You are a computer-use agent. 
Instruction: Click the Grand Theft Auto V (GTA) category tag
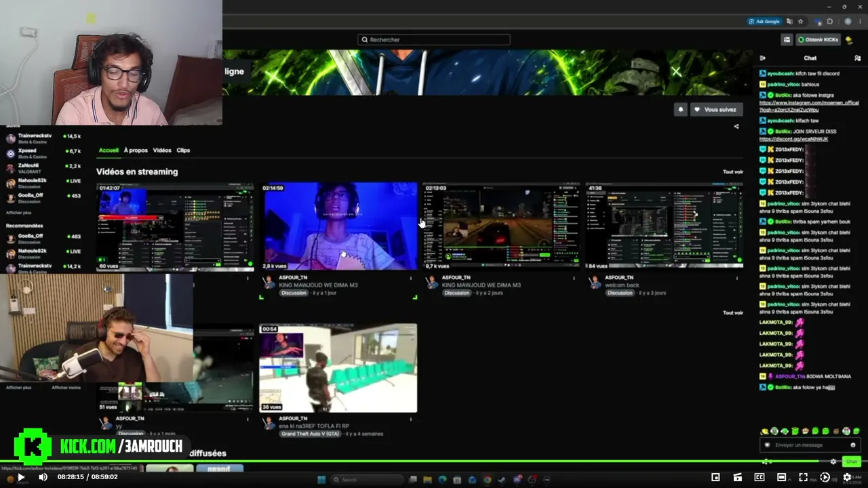click(x=310, y=434)
